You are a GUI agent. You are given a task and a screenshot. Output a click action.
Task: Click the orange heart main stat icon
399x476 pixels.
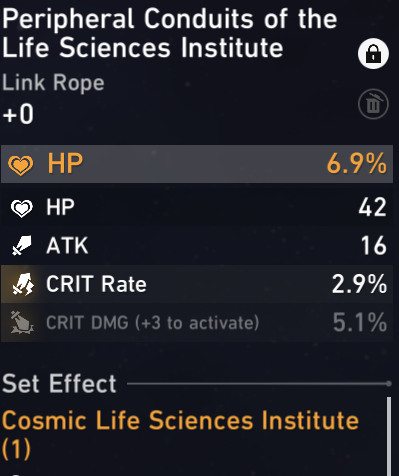(x=21, y=165)
